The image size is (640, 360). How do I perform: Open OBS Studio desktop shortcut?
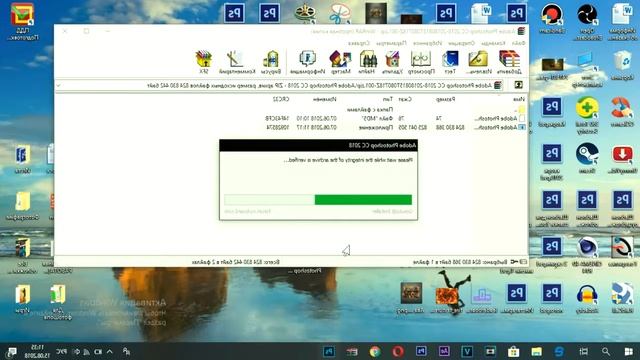click(587, 22)
